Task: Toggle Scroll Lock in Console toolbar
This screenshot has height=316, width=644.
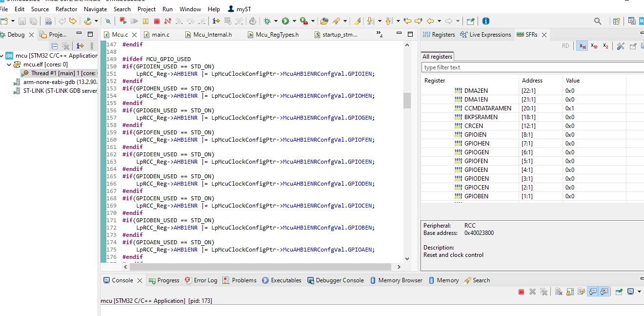Action: [569, 292]
